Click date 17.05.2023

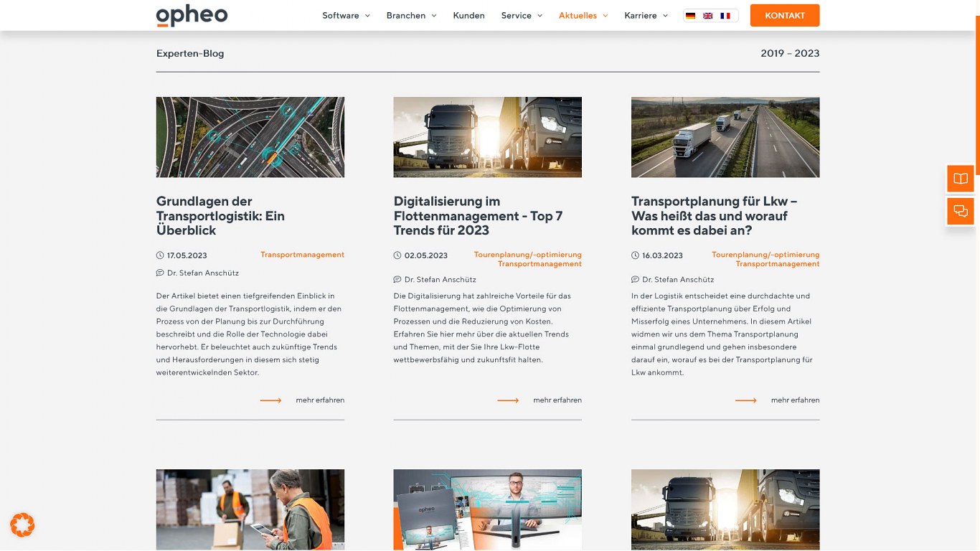point(187,255)
